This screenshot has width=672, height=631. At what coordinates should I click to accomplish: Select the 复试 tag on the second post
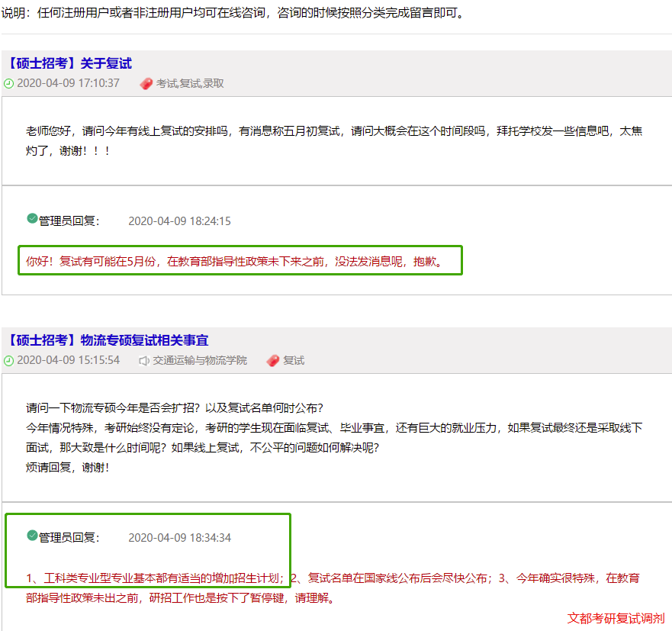click(x=294, y=360)
